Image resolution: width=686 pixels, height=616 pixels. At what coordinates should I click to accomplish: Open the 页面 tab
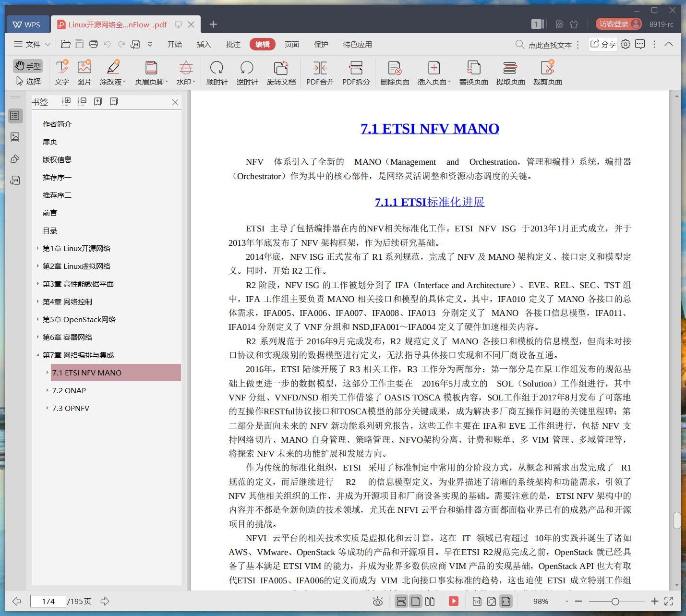[291, 44]
